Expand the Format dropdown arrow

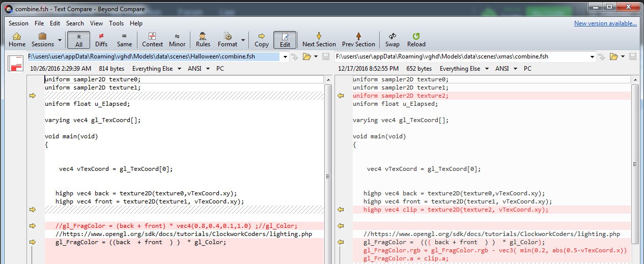click(x=243, y=40)
